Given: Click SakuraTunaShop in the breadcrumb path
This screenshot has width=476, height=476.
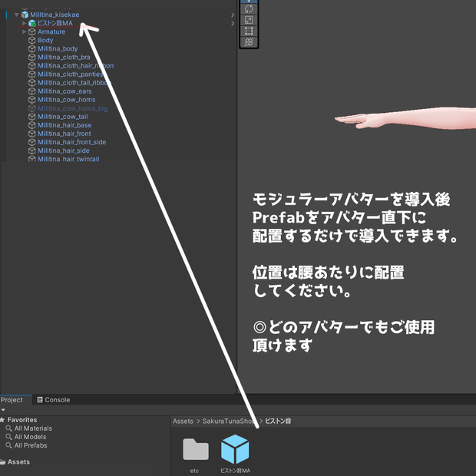Looking at the screenshot, I should coord(228,421).
